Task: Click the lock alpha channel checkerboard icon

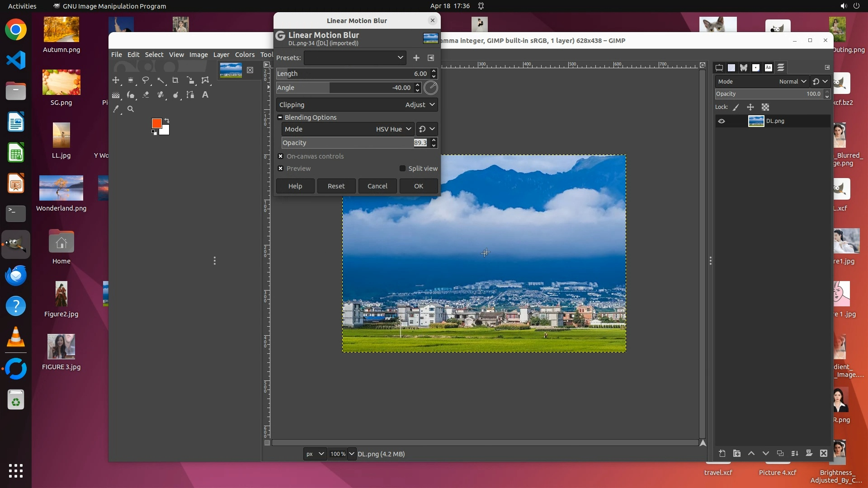Action: pyautogui.click(x=765, y=108)
